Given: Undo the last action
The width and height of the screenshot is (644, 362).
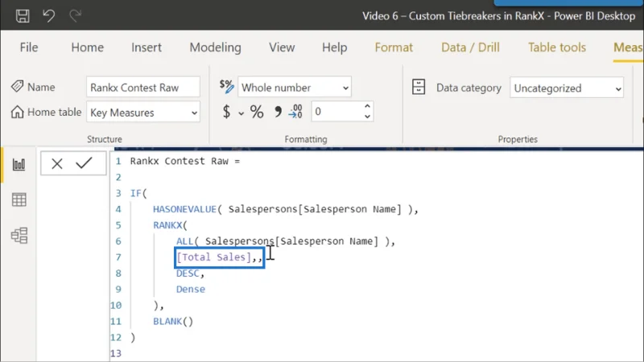Looking at the screenshot, I should click(x=48, y=16).
